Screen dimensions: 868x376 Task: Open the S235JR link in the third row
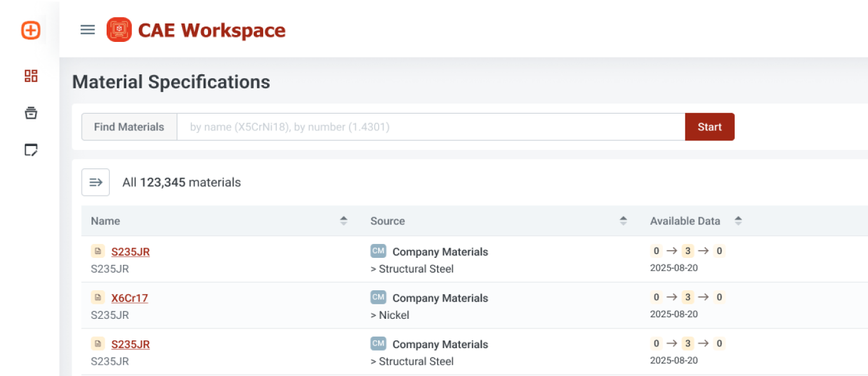(130, 344)
